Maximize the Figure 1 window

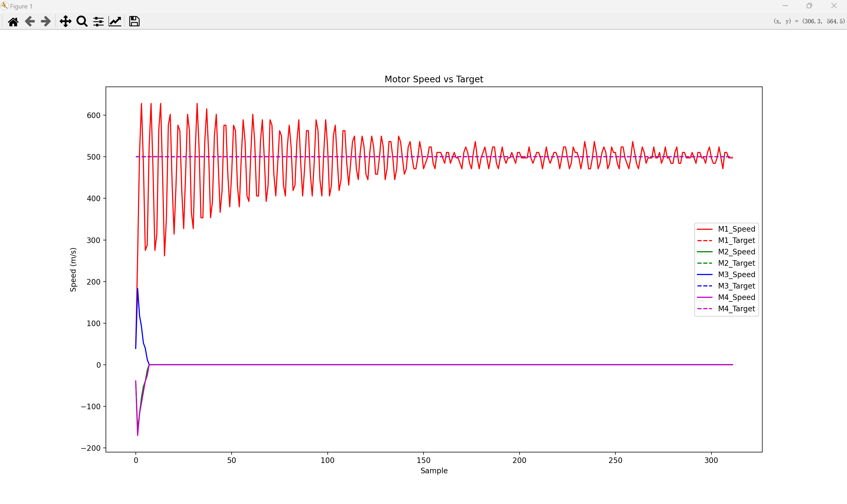[809, 6]
